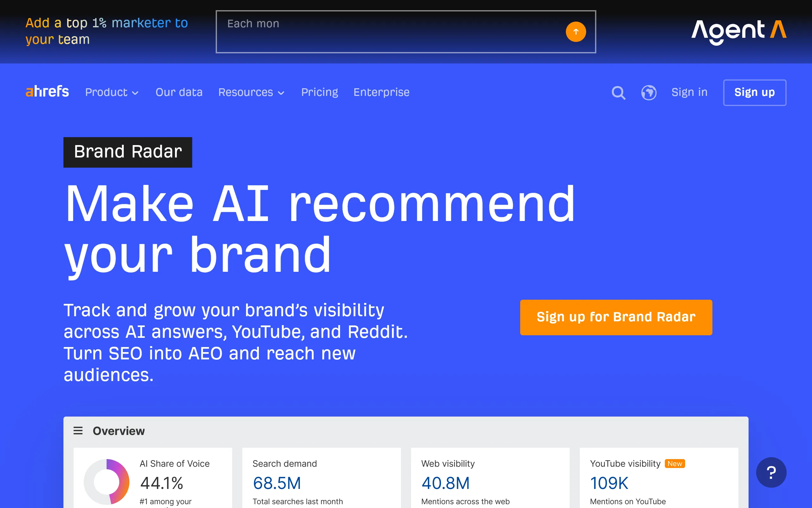Image resolution: width=812 pixels, height=508 pixels.
Task: Open the Pricing page
Action: (319, 92)
